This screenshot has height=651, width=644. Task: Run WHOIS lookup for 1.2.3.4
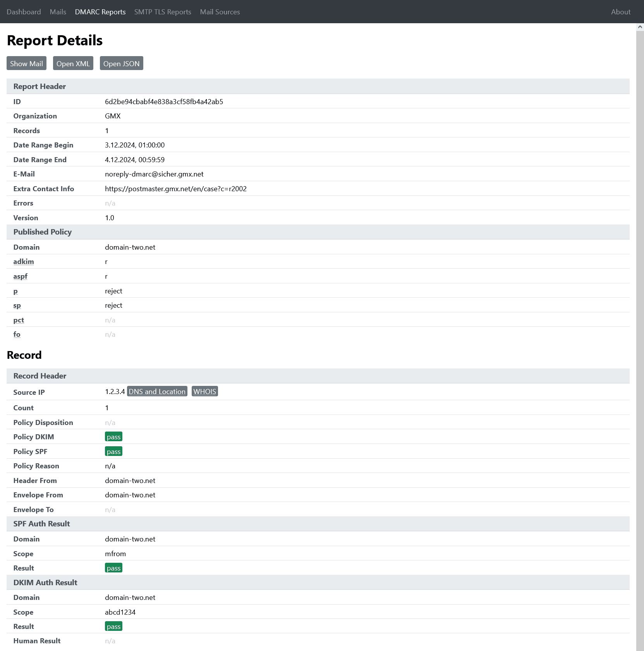click(x=204, y=391)
